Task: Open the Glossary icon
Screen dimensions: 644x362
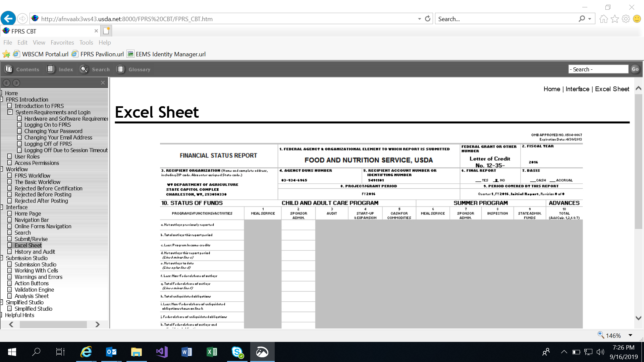Action: point(120,69)
